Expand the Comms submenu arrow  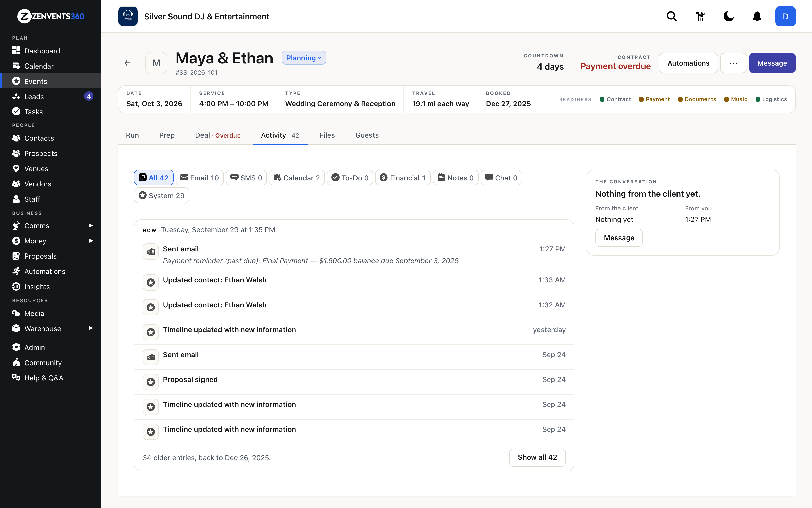[91, 226]
